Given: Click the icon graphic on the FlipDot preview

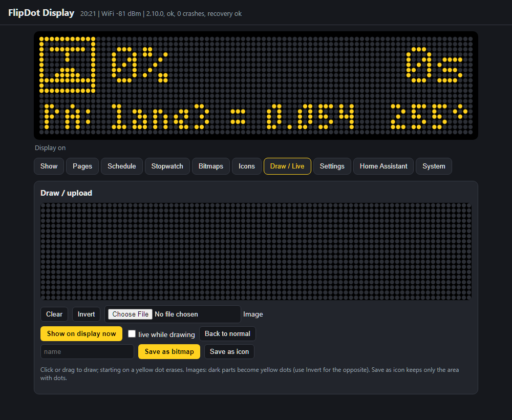Looking at the screenshot, I should [x=67, y=65].
